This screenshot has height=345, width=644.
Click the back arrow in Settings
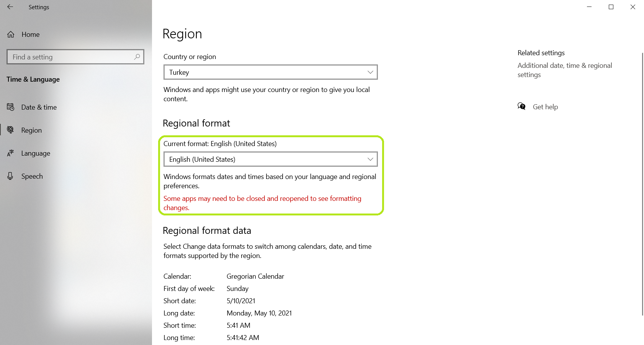point(10,7)
